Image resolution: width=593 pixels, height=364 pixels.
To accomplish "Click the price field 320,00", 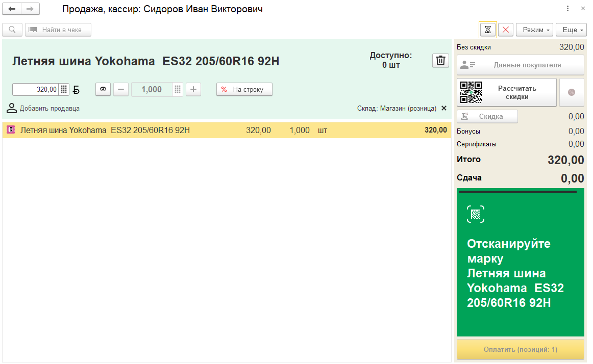I will click(x=36, y=90).
